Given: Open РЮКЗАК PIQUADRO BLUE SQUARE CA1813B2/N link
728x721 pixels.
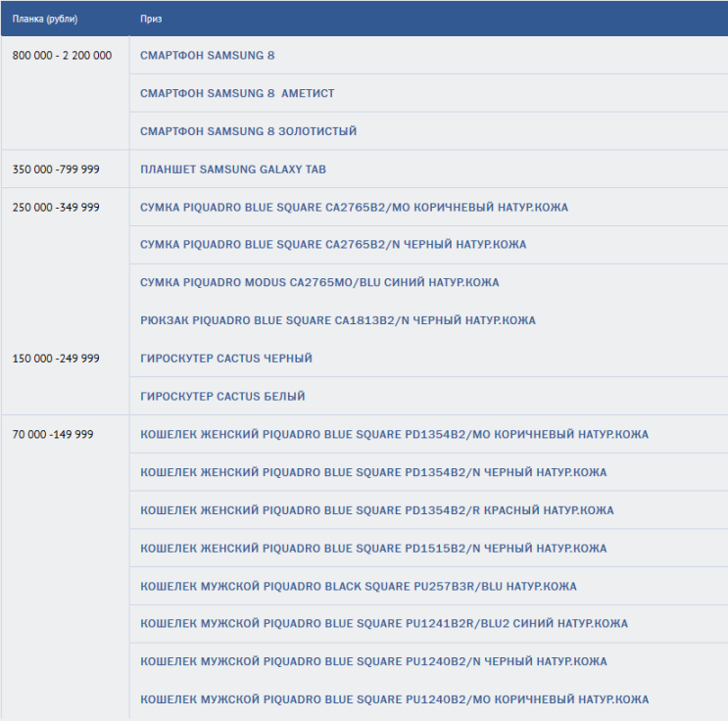Looking at the screenshot, I should 338,320.
